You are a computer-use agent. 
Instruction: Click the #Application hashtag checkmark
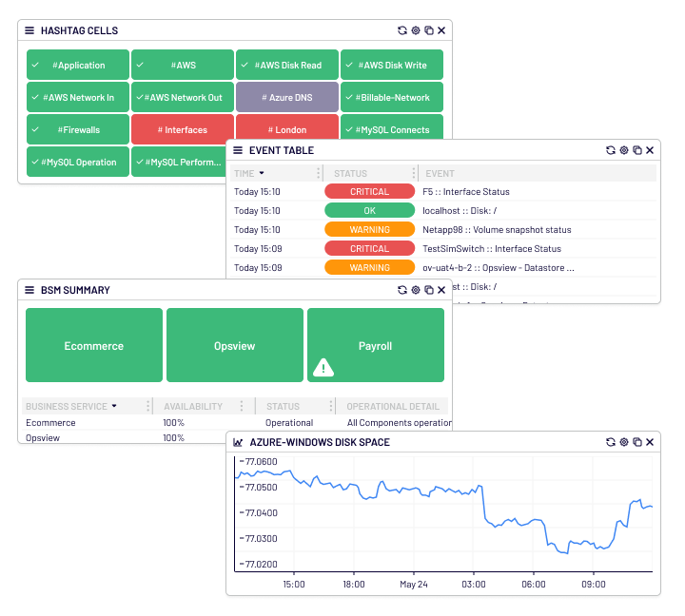(35, 65)
